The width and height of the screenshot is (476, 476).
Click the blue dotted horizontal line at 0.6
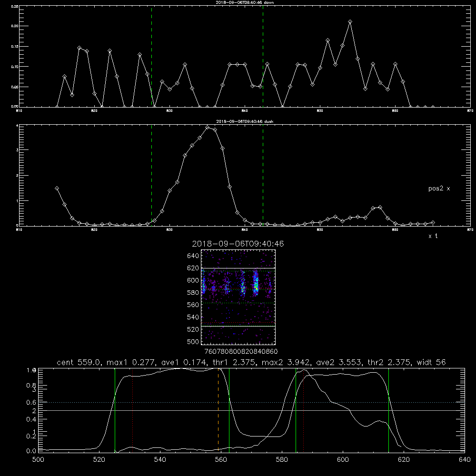pos(251,402)
